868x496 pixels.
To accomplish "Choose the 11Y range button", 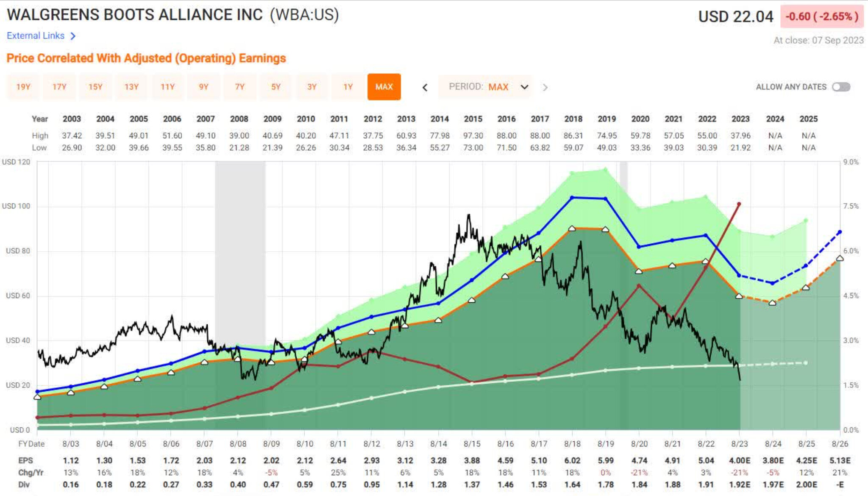I will [x=167, y=87].
